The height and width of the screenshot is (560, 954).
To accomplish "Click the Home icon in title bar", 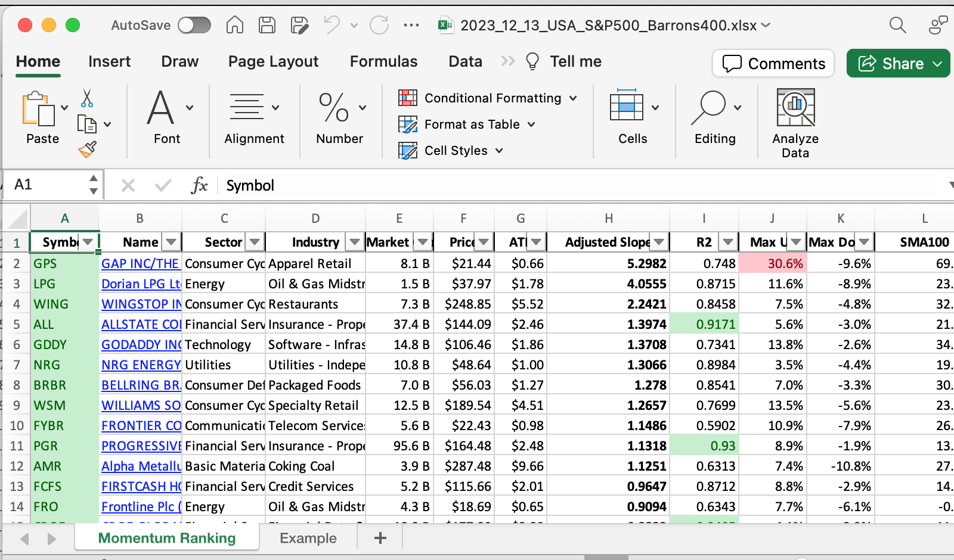I will [x=235, y=25].
